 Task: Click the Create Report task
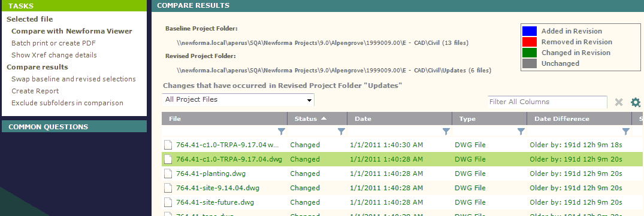35,91
